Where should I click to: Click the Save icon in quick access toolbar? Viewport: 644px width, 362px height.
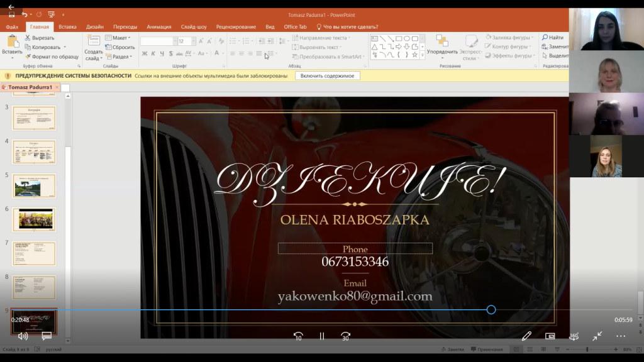click(12, 15)
